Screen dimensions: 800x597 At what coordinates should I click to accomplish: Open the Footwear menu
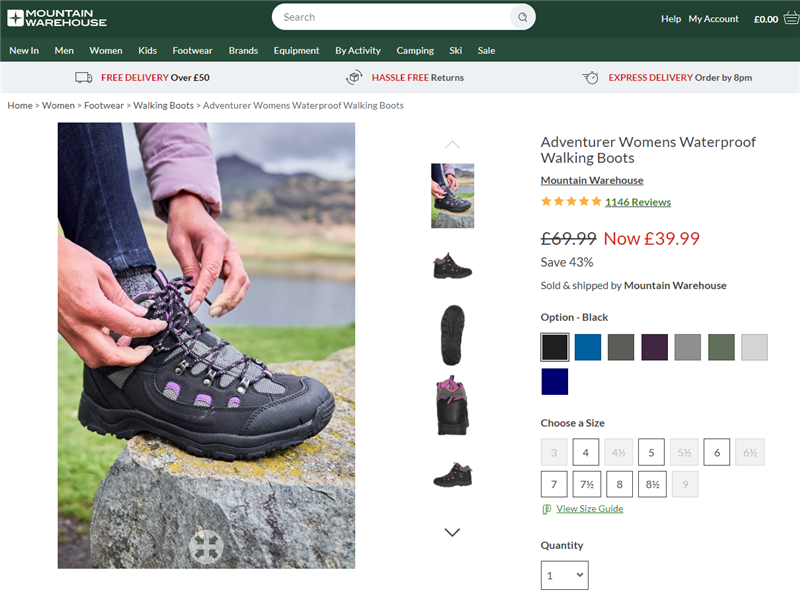pyautogui.click(x=192, y=50)
